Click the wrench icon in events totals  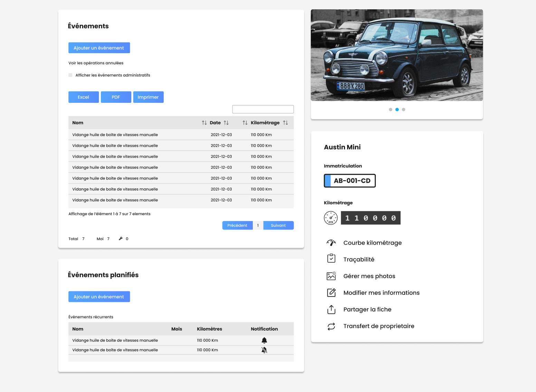point(121,239)
